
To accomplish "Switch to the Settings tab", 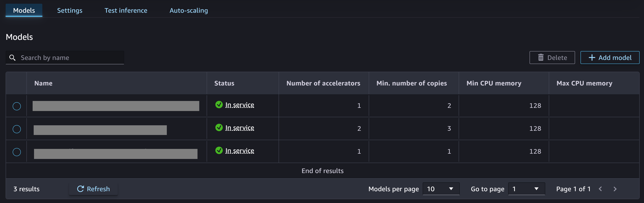I will 69,10.
